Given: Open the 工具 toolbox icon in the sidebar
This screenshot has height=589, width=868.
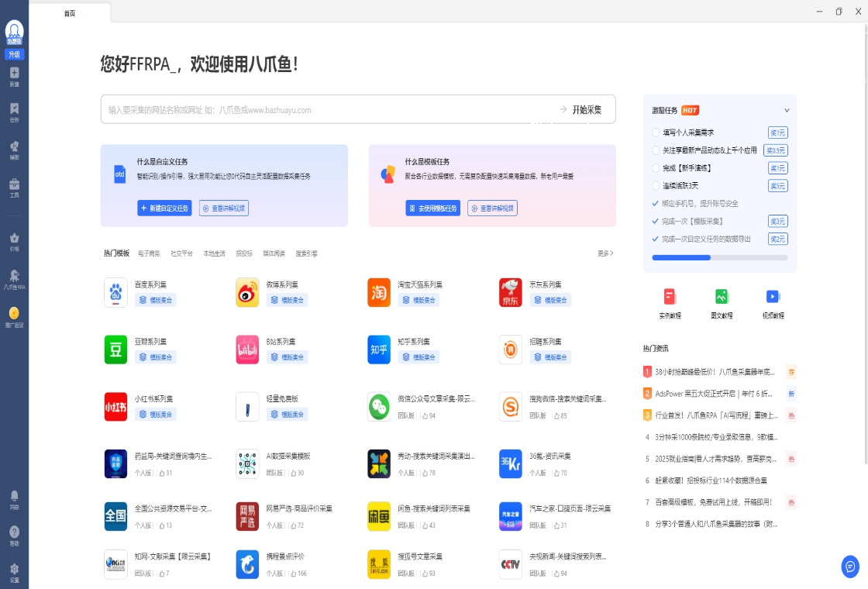Looking at the screenshot, I should [x=14, y=184].
